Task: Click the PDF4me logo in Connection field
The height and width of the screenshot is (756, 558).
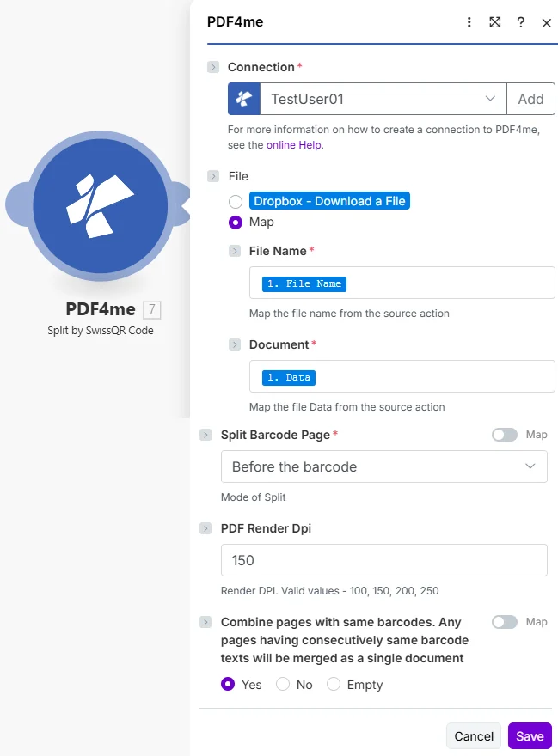Action: (244, 99)
